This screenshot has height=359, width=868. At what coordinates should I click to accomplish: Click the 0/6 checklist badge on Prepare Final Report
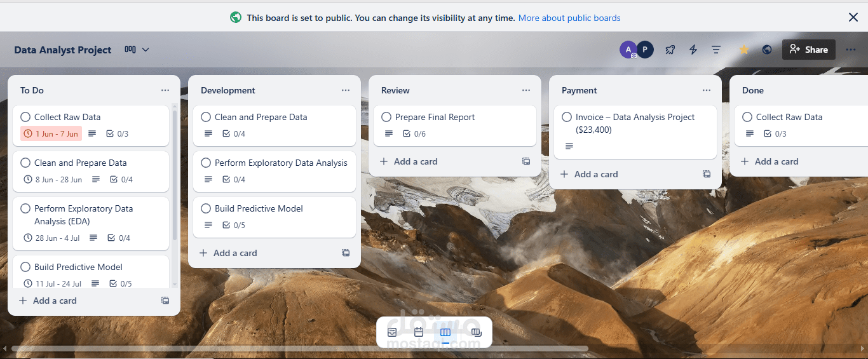point(414,133)
